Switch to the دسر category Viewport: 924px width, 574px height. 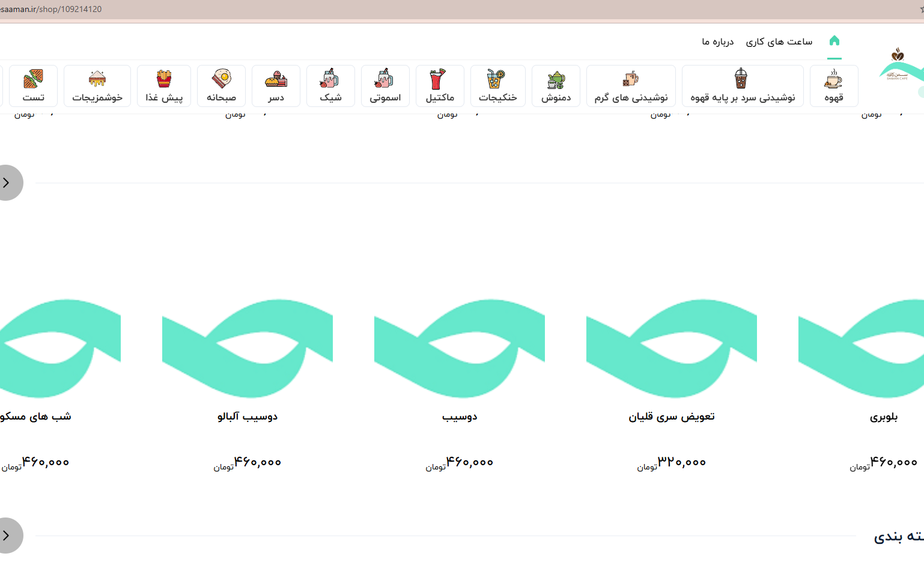276,86
